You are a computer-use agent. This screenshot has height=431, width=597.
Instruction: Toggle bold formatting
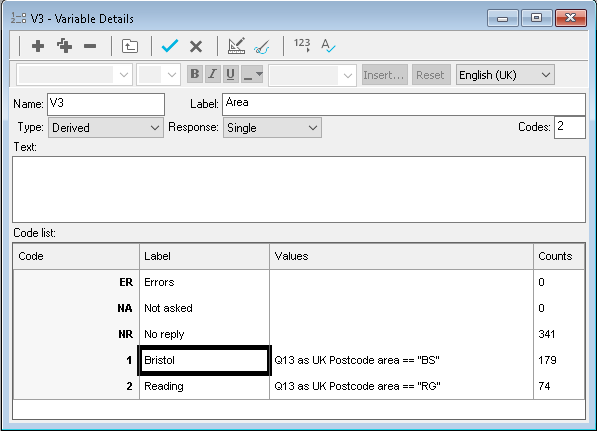pyautogui.click(x=195, y=74)
